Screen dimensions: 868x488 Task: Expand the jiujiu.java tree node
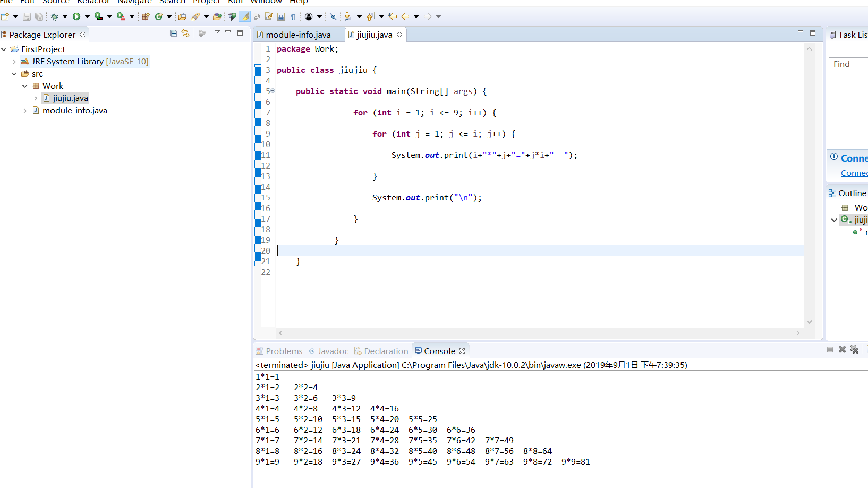coord(36,98)
